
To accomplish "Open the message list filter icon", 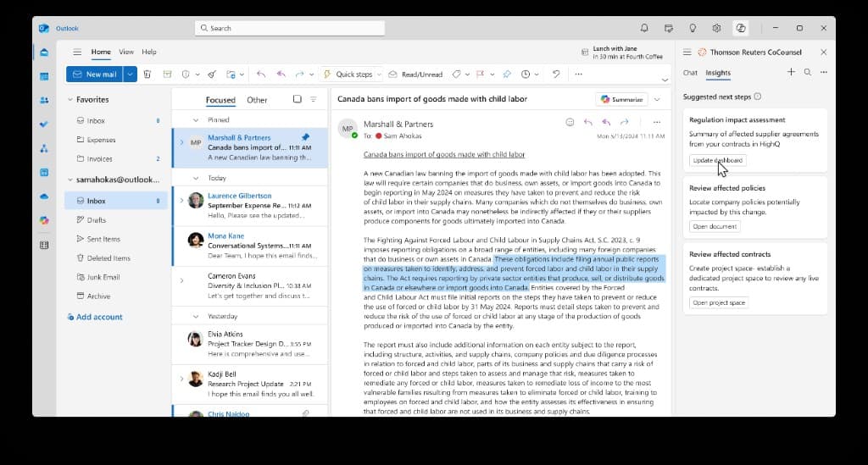I will [314, 99].
